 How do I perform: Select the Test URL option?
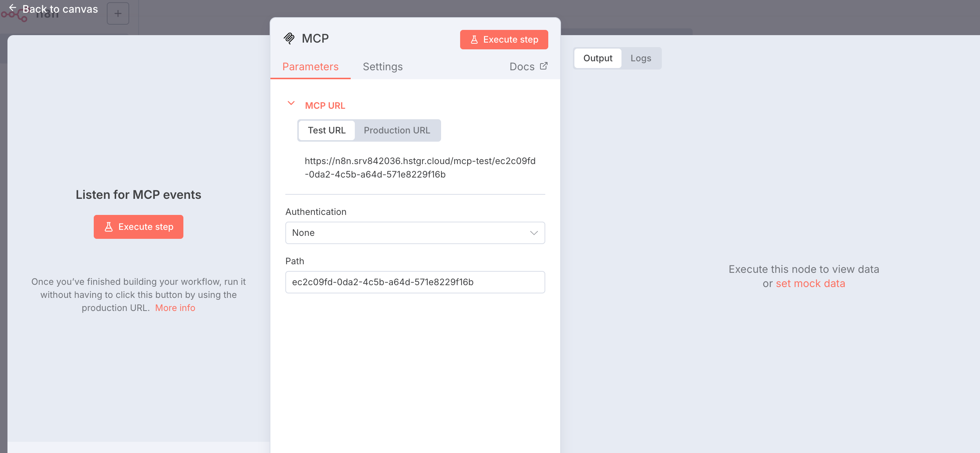click(x=326, y=130)
